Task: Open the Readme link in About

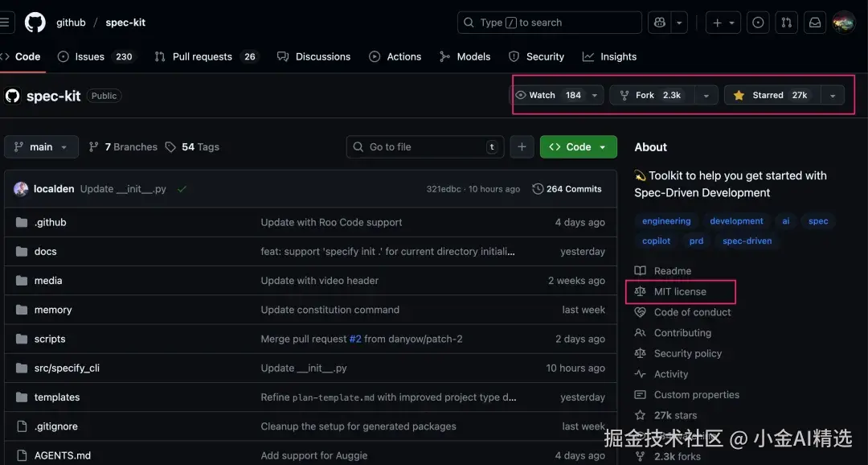Action: click(x=663, y=271)
